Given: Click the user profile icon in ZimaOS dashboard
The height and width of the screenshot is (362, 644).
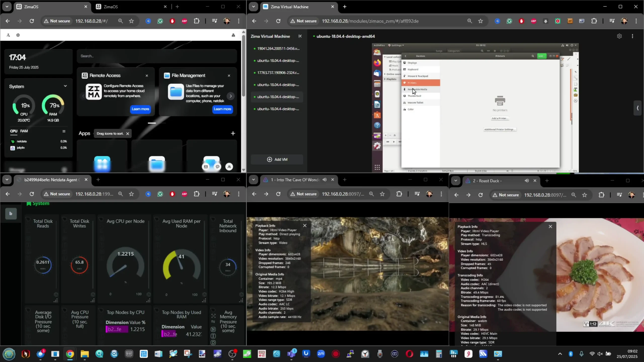Looking at the screenshot, I should coord(8,35).
